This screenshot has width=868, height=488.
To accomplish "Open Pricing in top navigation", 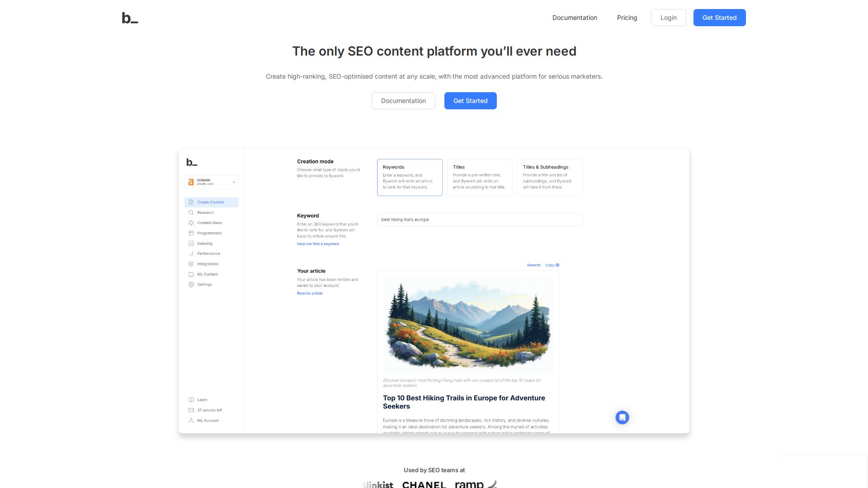I will pos(627,18).
